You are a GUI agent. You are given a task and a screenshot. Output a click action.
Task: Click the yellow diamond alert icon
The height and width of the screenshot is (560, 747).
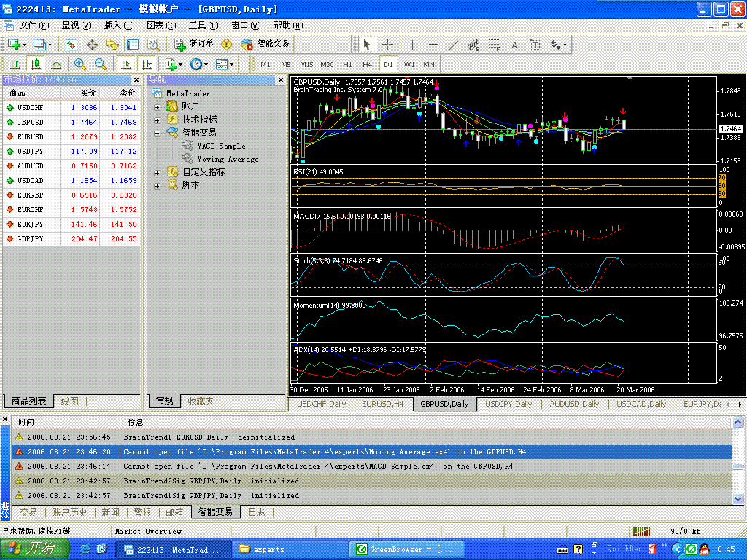click(227, 44)
